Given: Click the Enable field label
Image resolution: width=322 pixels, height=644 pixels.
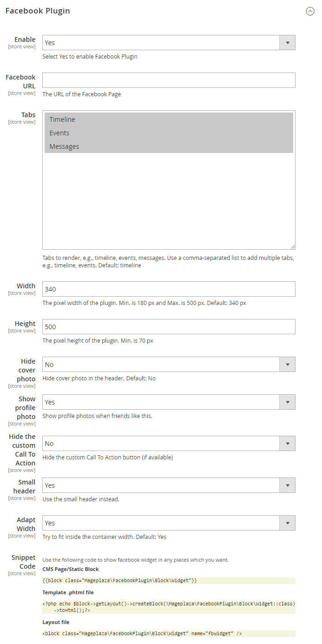Looking at the screenshot, I should pos(25,40).
